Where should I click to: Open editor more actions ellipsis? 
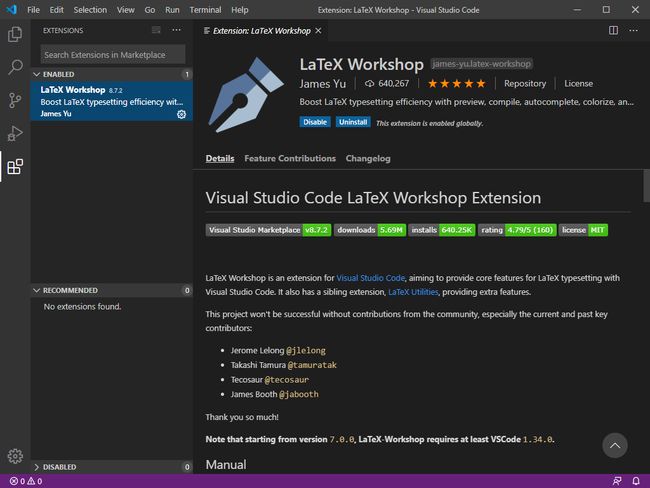click(x=633, y=30)
